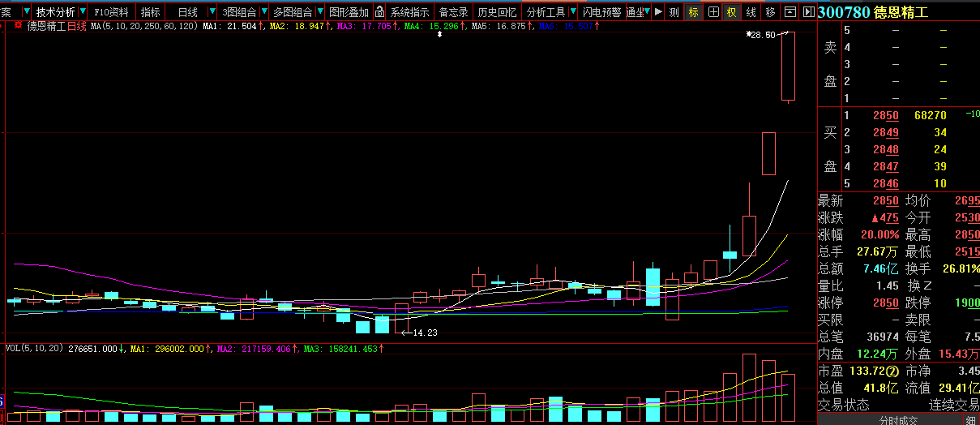The height and width of the screenshot is (425, 980).
Task: Toggle the 权 price adjustment button
Action: [x=732, y=12]
